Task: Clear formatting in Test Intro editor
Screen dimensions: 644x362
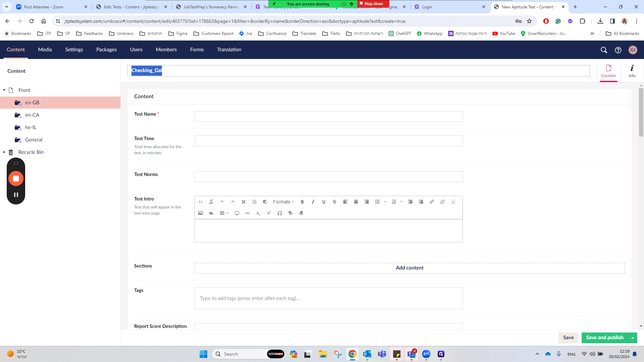Action: pos(211,202)
